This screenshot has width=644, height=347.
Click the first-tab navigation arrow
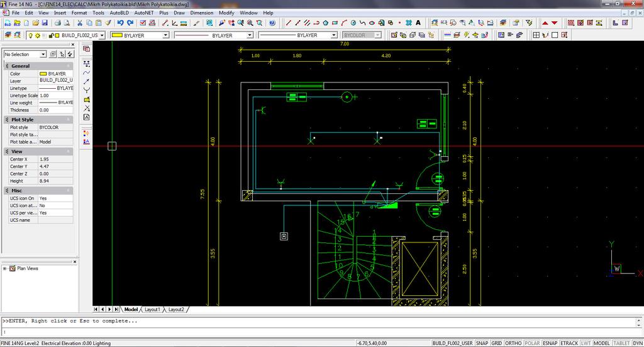(96, 309)
